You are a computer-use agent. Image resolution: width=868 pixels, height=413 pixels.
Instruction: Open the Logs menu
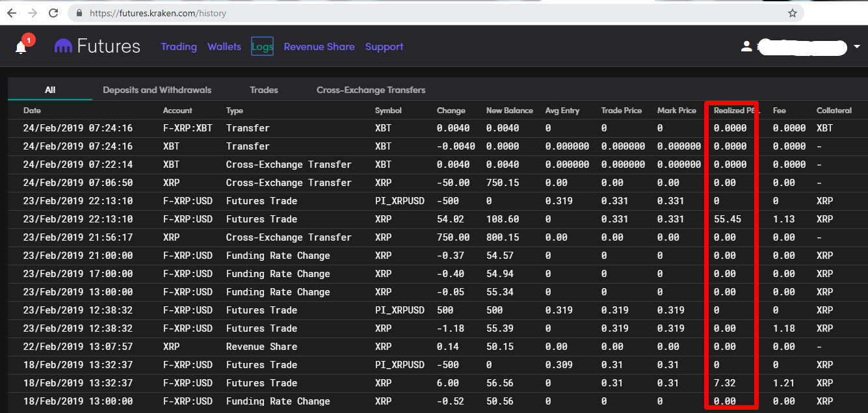(x=262, y=47)
